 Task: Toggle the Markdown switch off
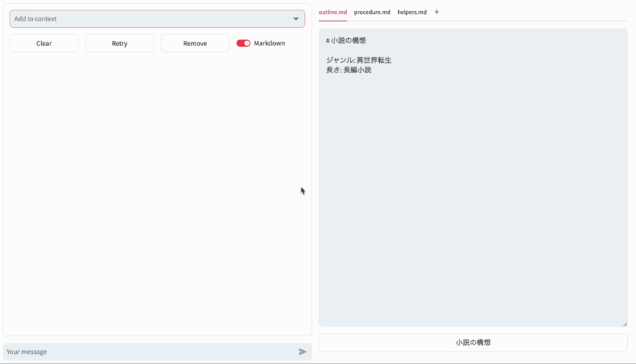click(x=243, y=43)
